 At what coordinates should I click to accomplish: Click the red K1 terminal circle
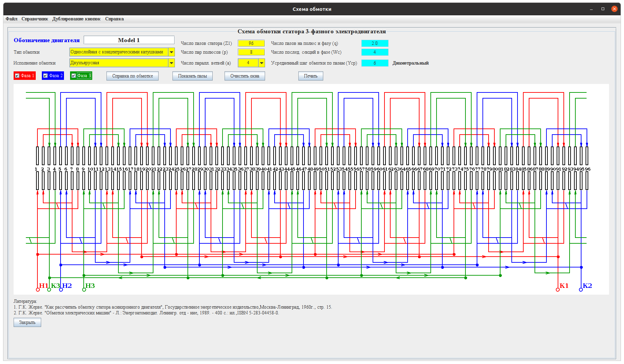tap(558, 290)
